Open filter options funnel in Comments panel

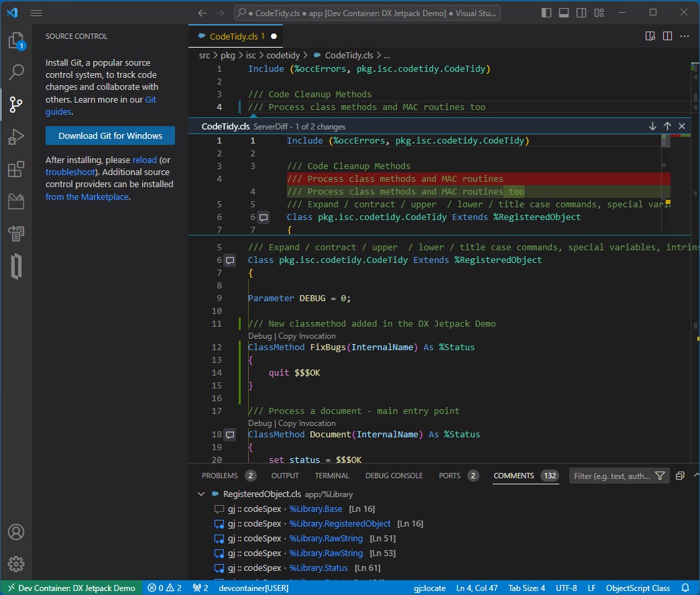pos(660,476)
